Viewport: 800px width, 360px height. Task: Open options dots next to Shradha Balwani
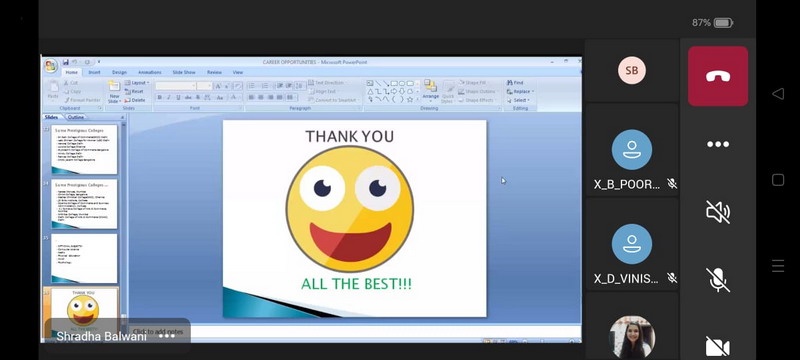167,336
